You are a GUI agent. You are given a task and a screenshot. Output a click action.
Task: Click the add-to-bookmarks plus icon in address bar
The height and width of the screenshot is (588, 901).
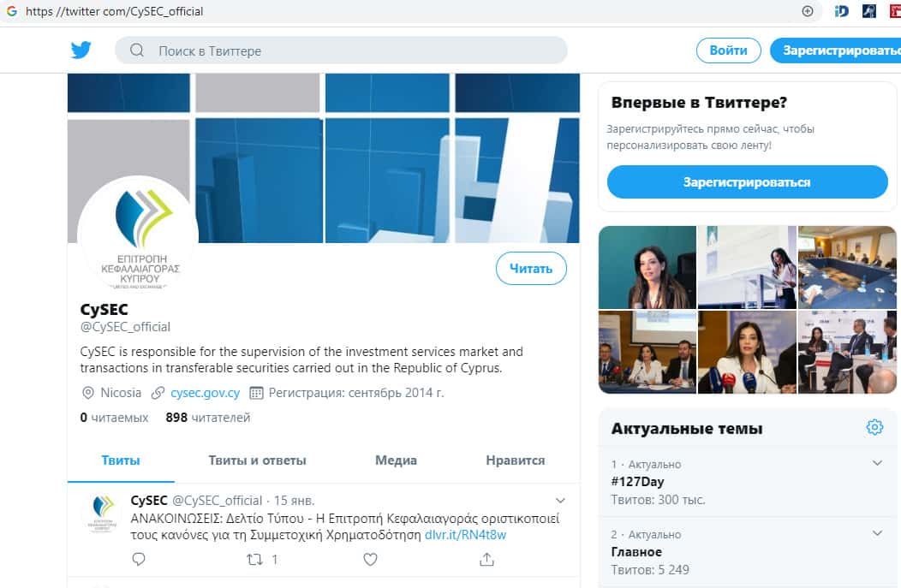pyautogui.click(x=808, y=11)
